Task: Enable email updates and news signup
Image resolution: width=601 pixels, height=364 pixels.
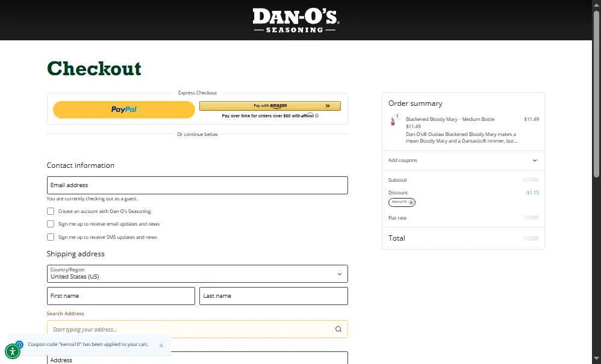Action: 51,224
